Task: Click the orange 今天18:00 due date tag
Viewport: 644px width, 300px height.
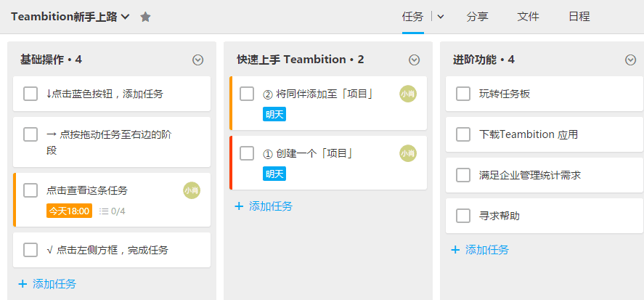Action: 69,211
